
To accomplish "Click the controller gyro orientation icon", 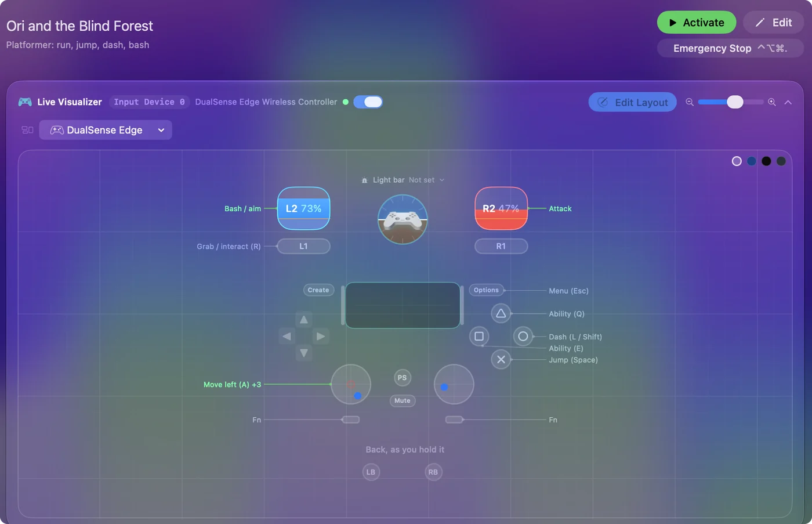I will [x=403, y=219].
